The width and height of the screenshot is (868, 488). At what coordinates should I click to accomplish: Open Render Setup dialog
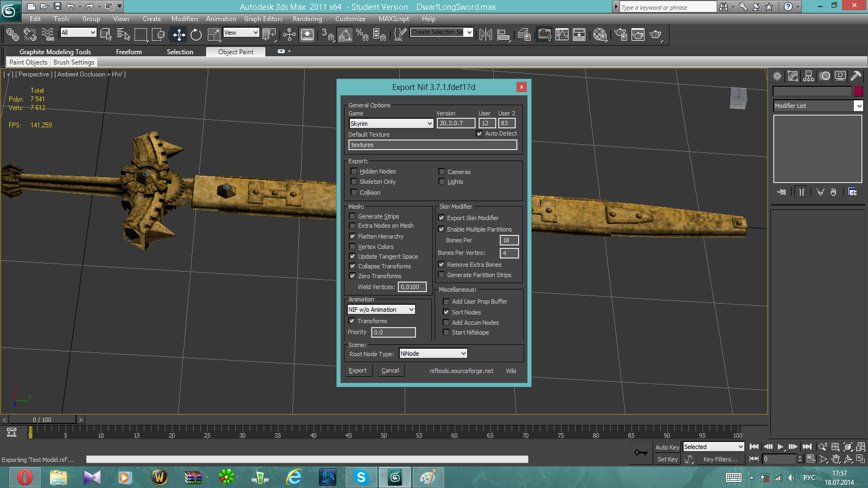(621, 35)
